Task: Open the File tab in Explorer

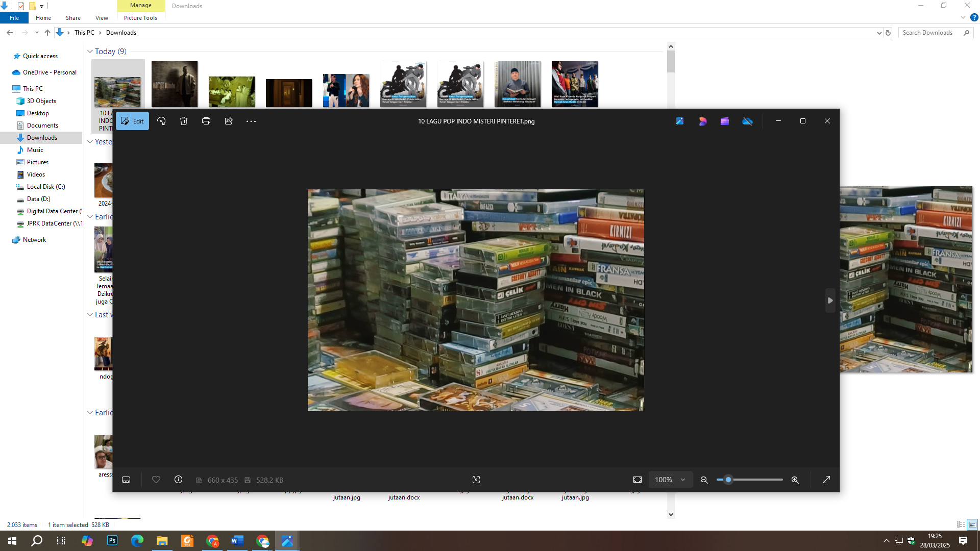Action: [14, 18]
